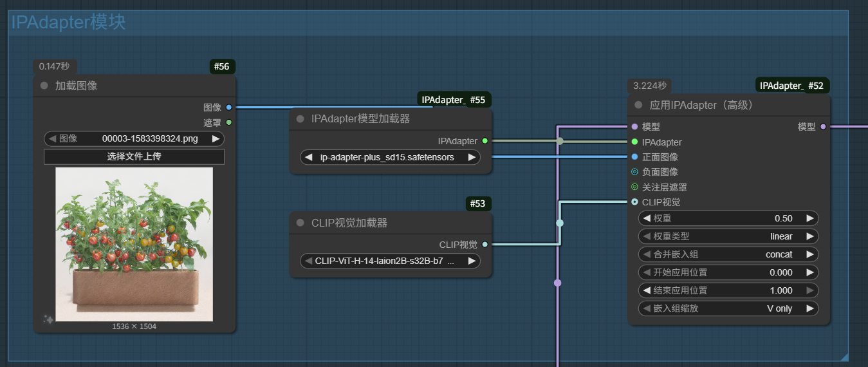Image resolution: width=868 pixels, height=367 pixels.
Task: Click the 关注层遮罩 input port
Action: (635, 187)
